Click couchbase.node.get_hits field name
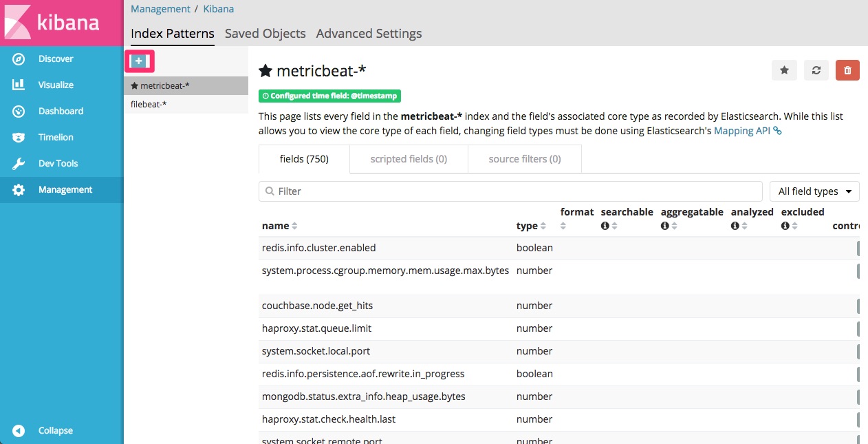This screenshot has width=868, height=444. (317, 306)
